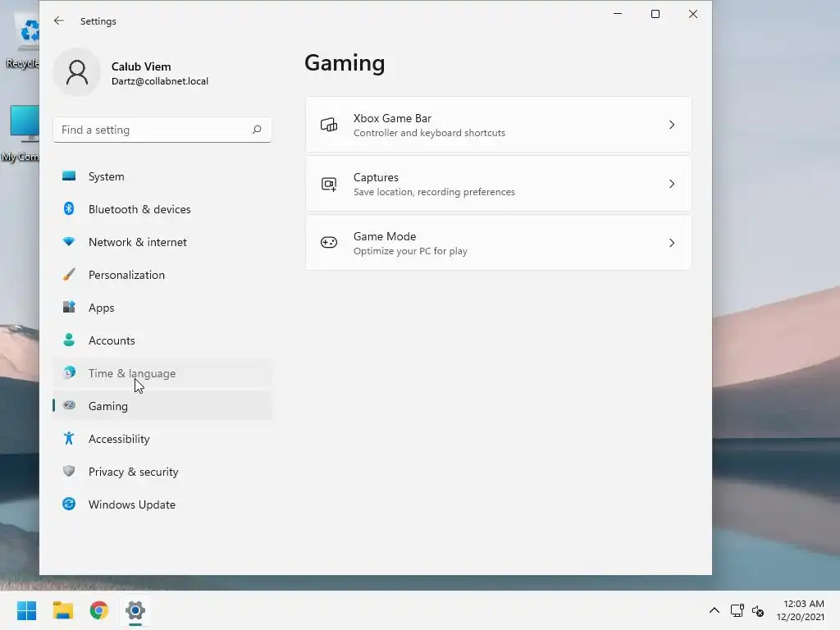Viewport: 840px width, 630px height.
Task: Open the taskbar clock and date
Action: pyautogui.click(x=801, y=610)
